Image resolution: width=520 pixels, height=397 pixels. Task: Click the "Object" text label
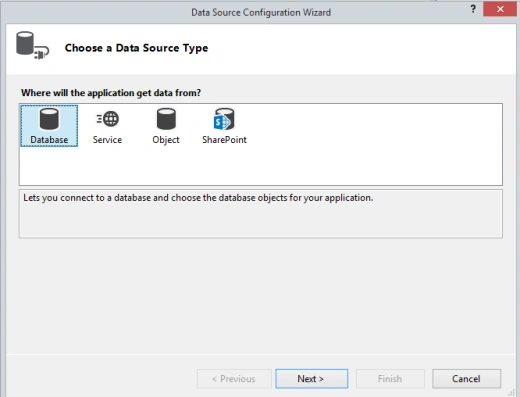coord(166,140)
